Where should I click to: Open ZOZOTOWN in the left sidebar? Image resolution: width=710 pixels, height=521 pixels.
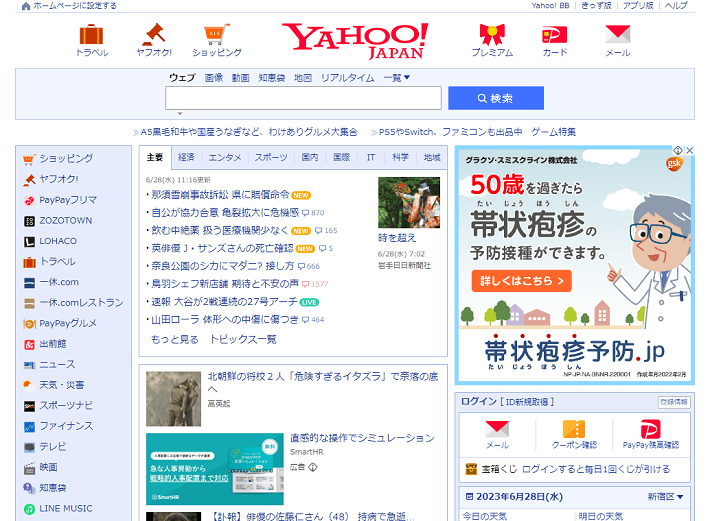point(66,220)
